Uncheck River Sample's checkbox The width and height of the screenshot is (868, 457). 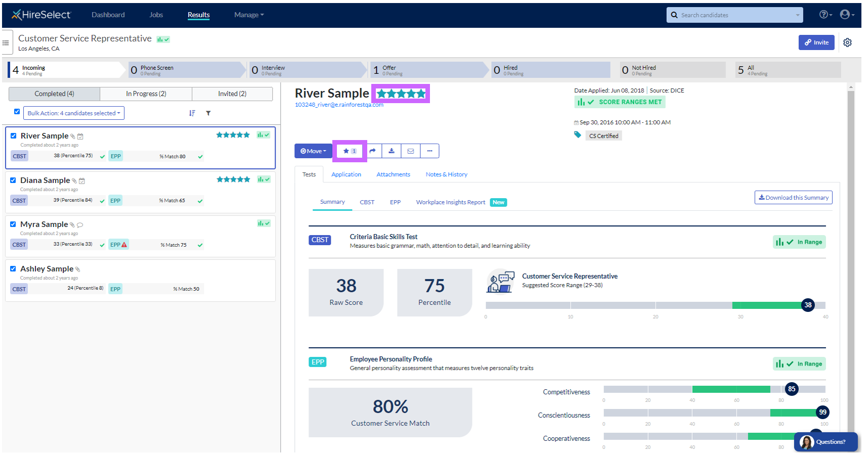[x=14, y=136]
